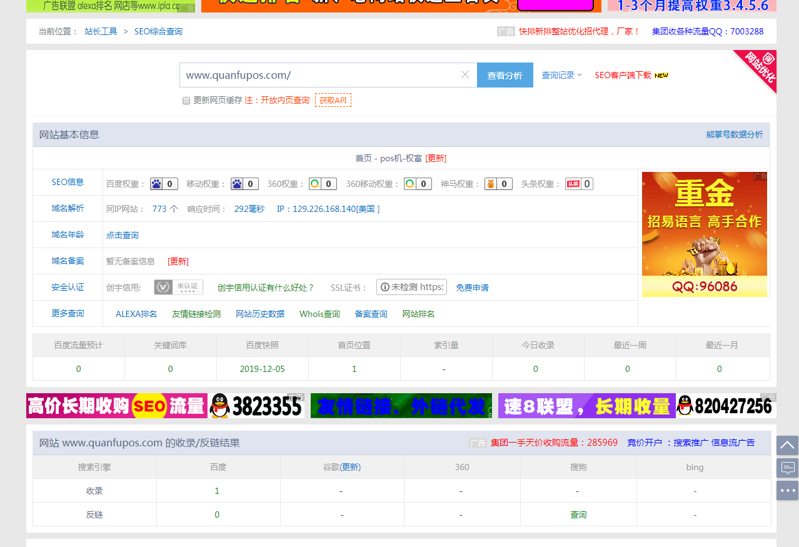Select 域名年龄 row label
The image size is (799, 547).
68,235
